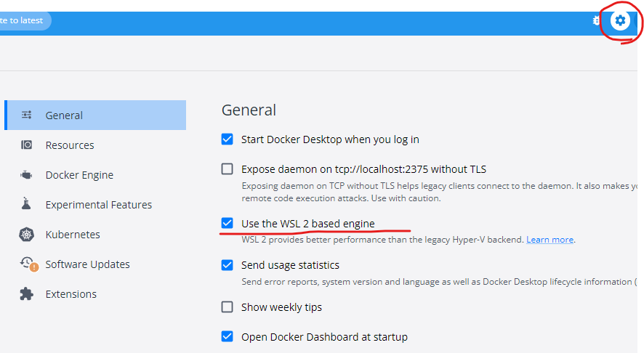Screen dimensions: 644x353
Task: Enable Show weekly tips checkbox
Action: (227, 307)
